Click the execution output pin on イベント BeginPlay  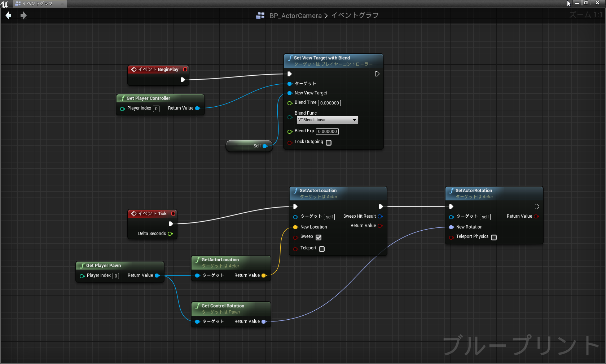183,80
